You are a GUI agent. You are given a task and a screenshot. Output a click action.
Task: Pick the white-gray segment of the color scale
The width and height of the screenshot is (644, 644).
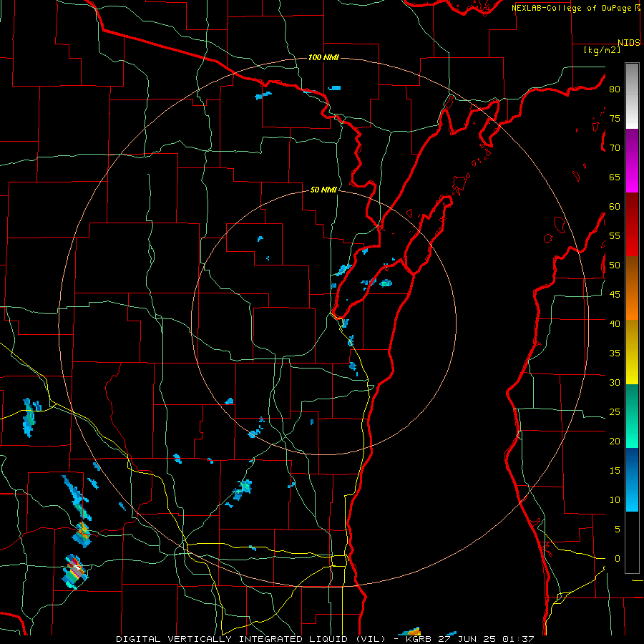point(632,96)
